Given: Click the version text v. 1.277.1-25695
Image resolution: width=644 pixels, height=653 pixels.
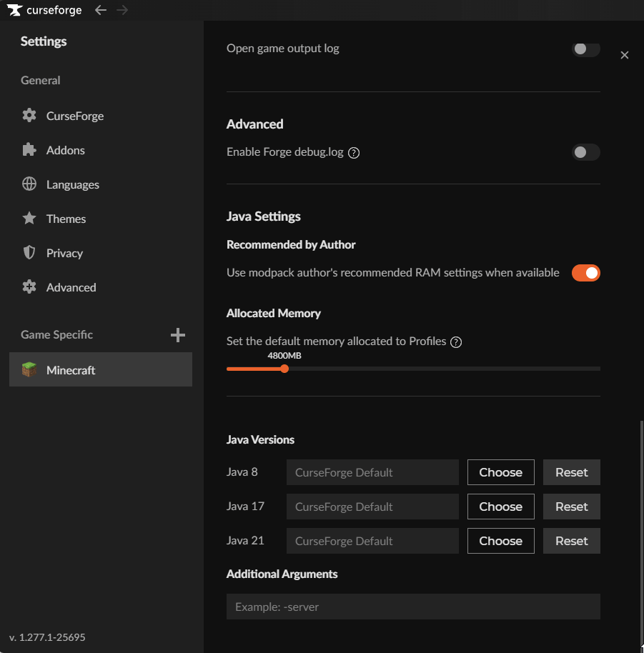Looking at the screenshot, I should coord(47,637).
